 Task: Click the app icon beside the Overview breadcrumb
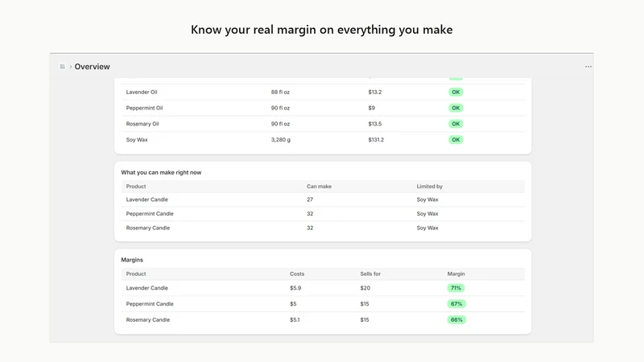(63, 67)
